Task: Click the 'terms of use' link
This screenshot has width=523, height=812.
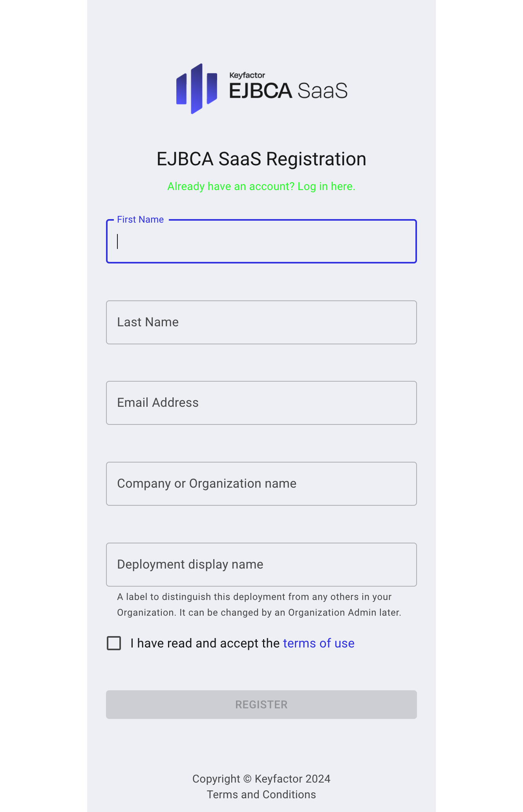Action: [318, 643]
